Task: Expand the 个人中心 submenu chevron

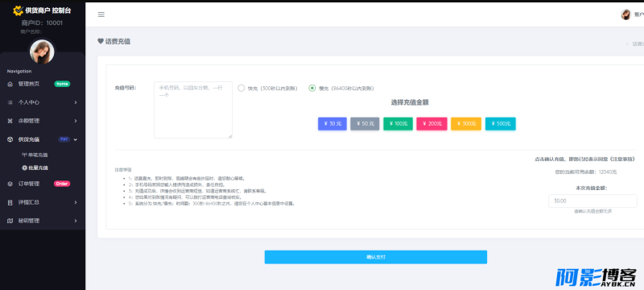Action: 76,102
